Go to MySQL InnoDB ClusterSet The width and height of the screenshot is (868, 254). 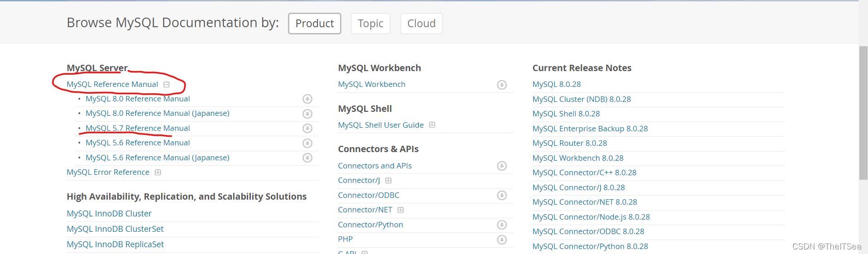click(115, 229)
